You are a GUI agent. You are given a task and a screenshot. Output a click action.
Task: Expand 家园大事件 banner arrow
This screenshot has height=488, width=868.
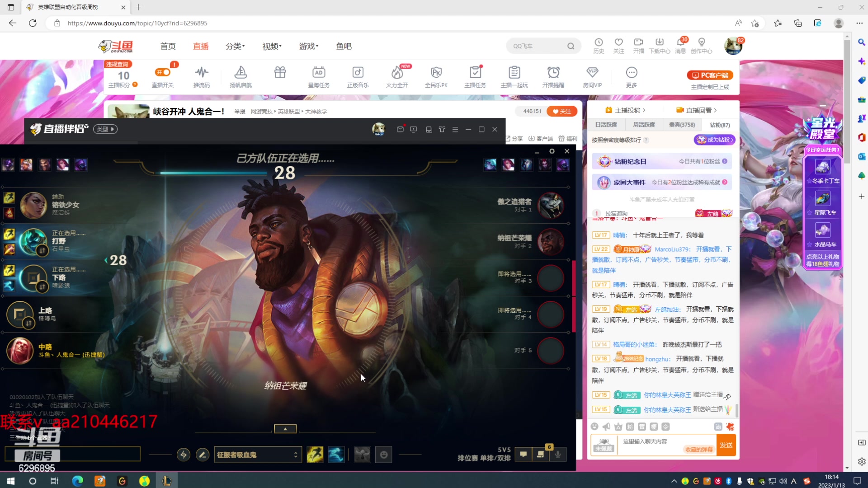[x=725, y=182]
